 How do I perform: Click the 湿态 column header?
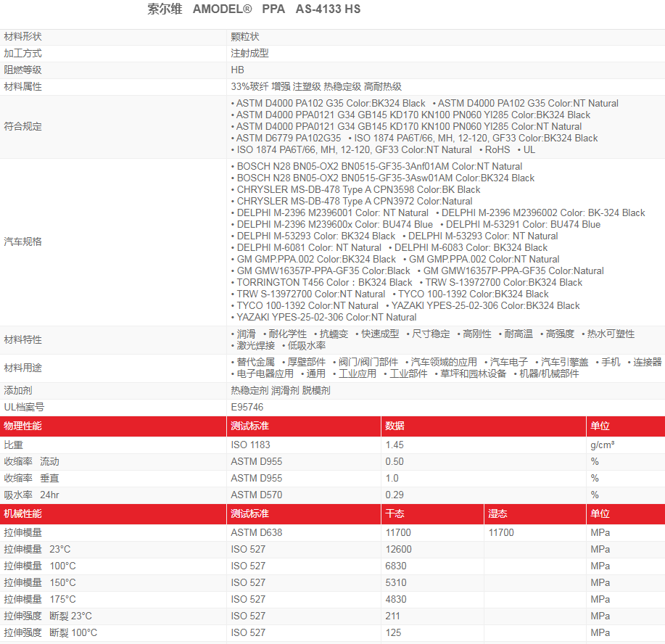(x=497, y=513)
